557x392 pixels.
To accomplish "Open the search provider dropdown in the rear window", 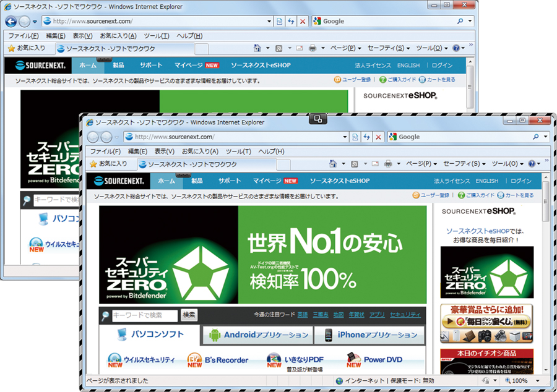I will (x=470, y=21).
